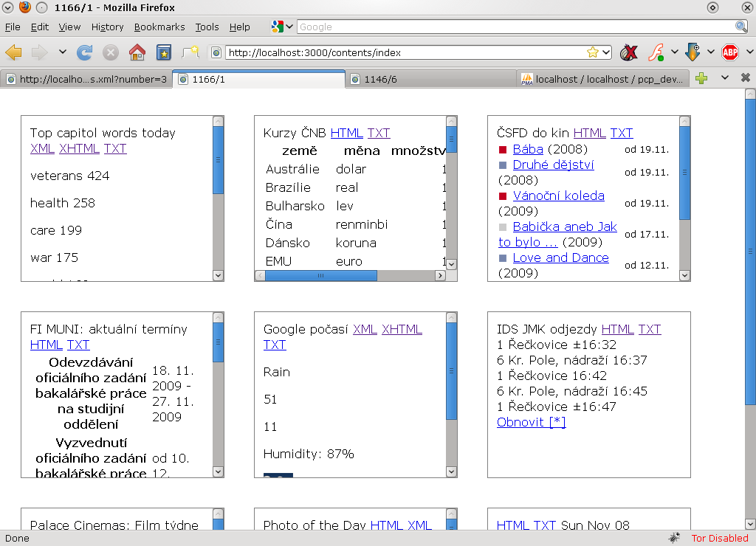Switch to the localhost pcp_dev tab
The height and width of the screenshot is (546, 756).
coord(604,79)
